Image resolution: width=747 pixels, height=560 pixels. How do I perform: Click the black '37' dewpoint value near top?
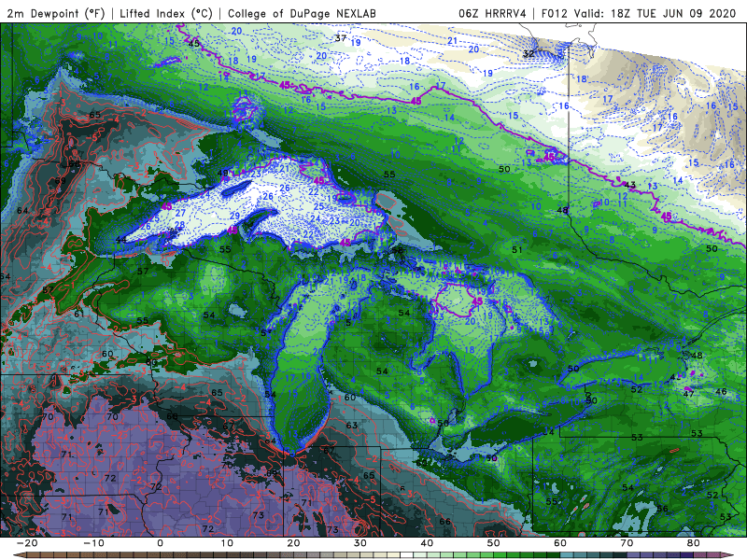pyautogui.click(x=340, y=38)
